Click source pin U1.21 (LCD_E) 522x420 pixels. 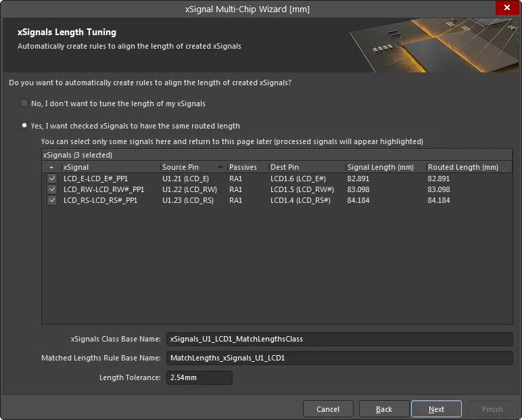[185, 179]
